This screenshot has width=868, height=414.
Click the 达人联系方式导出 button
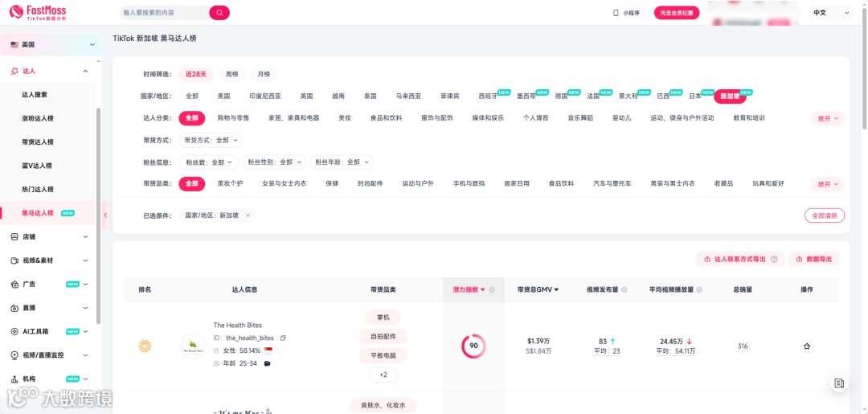(740, 259)
